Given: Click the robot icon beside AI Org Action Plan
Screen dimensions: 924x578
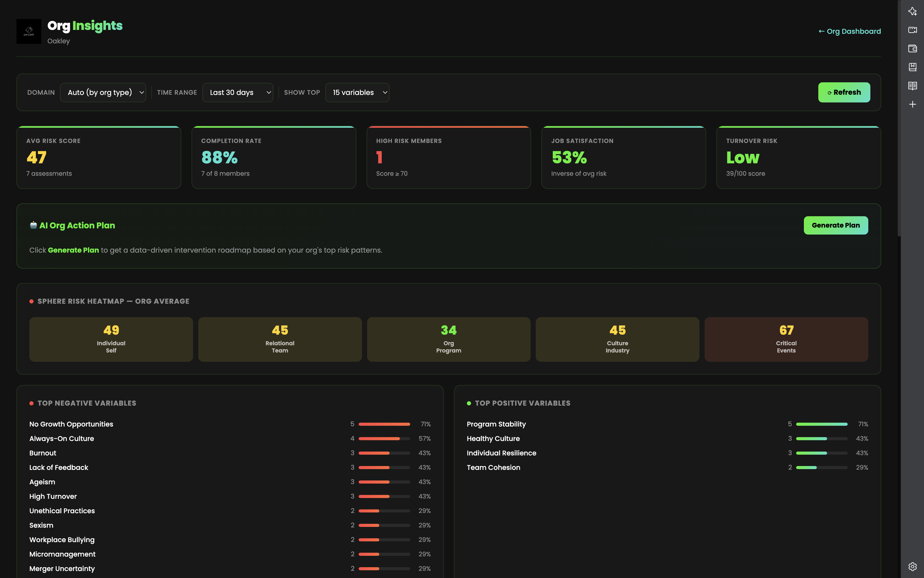Looking at the screenshot, I should coord(33,225).
